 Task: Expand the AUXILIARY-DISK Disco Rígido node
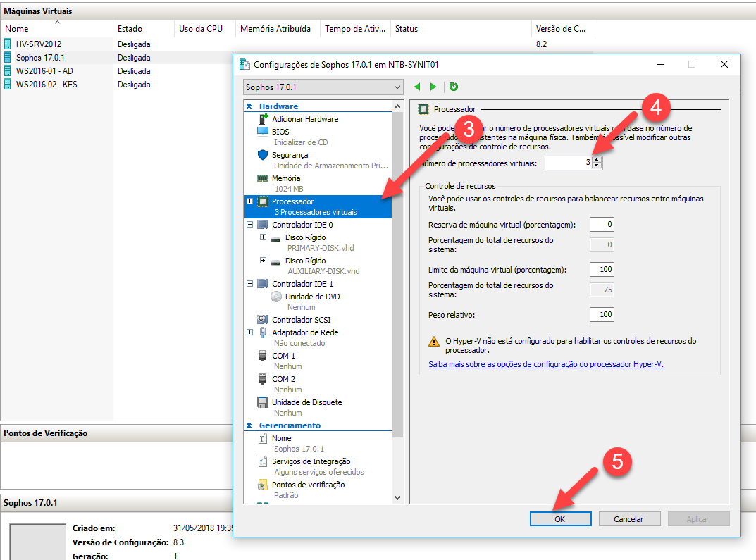tap(263, 260)
